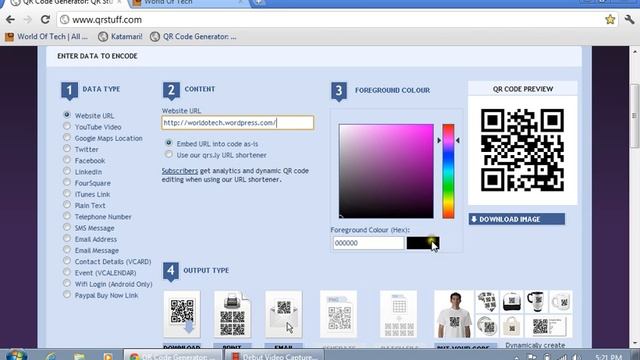Select the Plain Text data type
The image size is (640, 360).
click(x=67, y=205)
